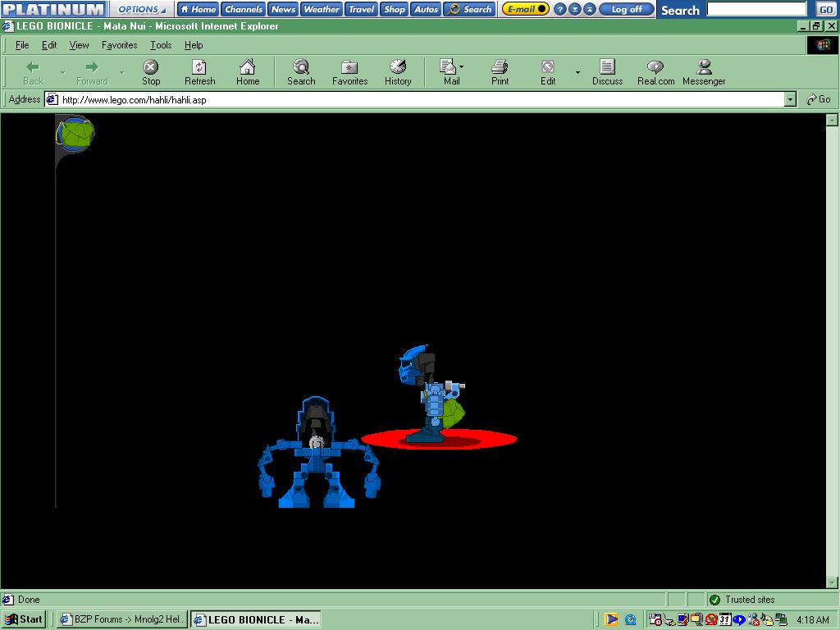
Task: Click the blue Bohrok-like robot figure
Action: click(x=318, y=453)
